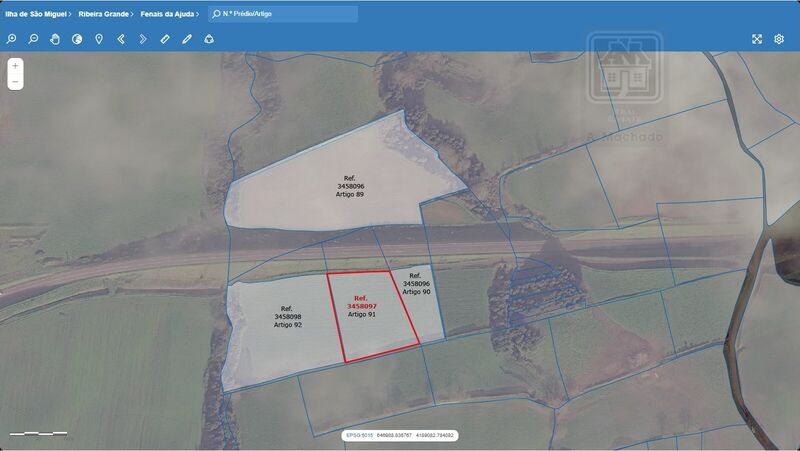Screen dimensions: 800x451
Task: Select the location pin tool
Action: pos(99,39)
